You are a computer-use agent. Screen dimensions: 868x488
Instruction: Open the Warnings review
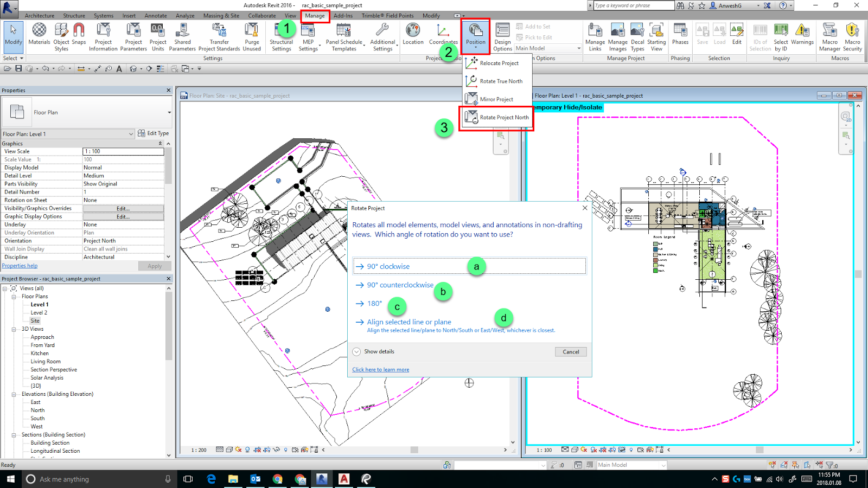click(x=802, y=34)
